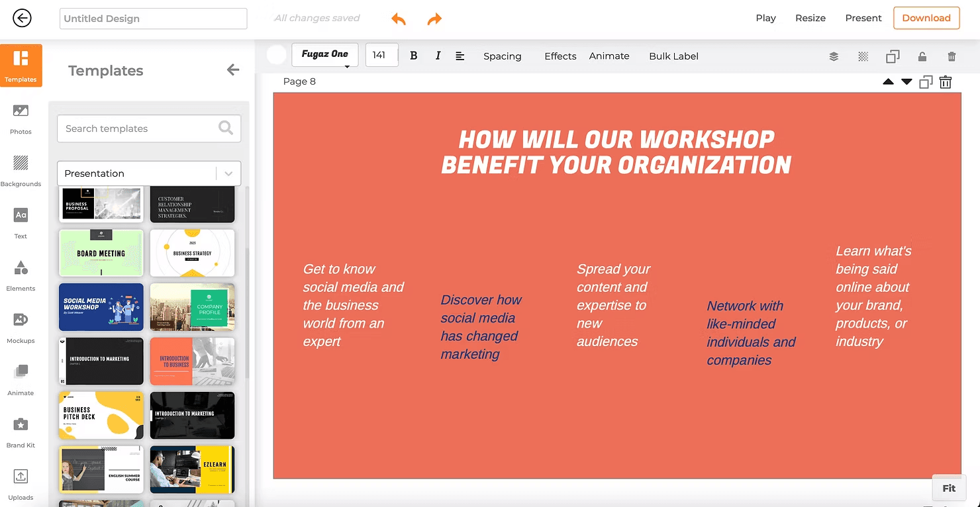This screenshot has height=507, width=980.
Task: Select the Business Proposal template
Action: (x=101, y=204)
